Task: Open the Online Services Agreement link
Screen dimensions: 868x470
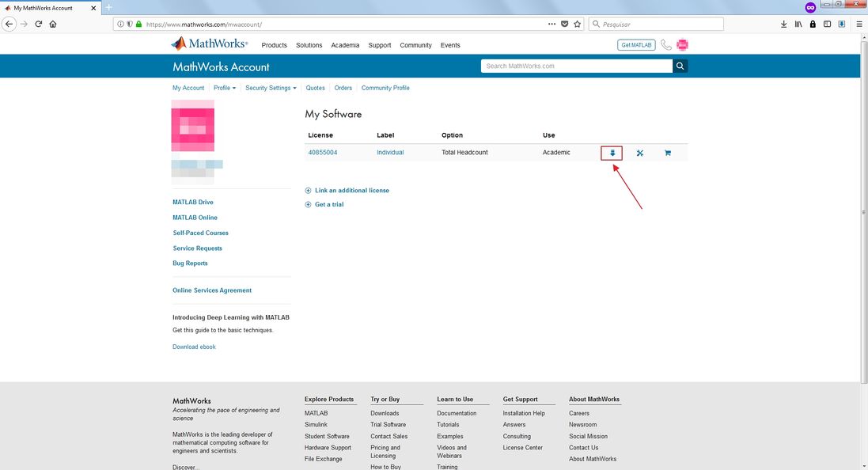Action: click(212, 290)
